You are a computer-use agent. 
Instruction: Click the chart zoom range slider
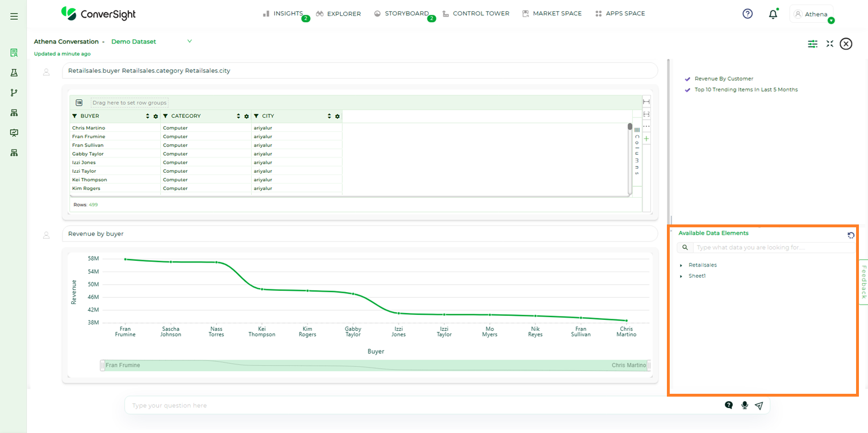(x=375, y=365)
